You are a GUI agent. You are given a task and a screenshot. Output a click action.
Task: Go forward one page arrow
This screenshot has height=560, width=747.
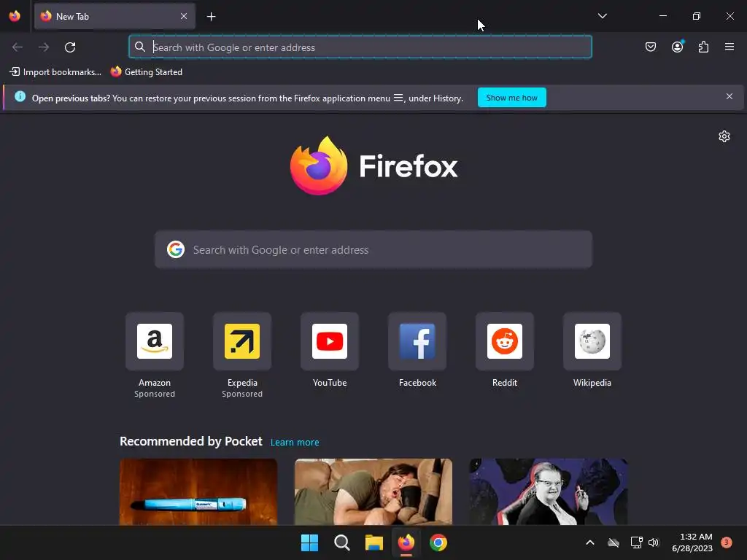44,47
